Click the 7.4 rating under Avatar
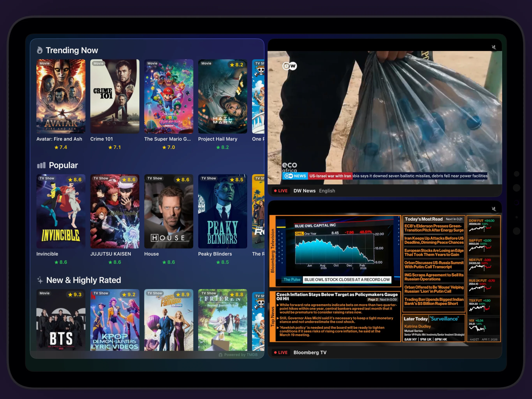Image resolution: width=532 pixels, height=399 pixels. [61, 147]
